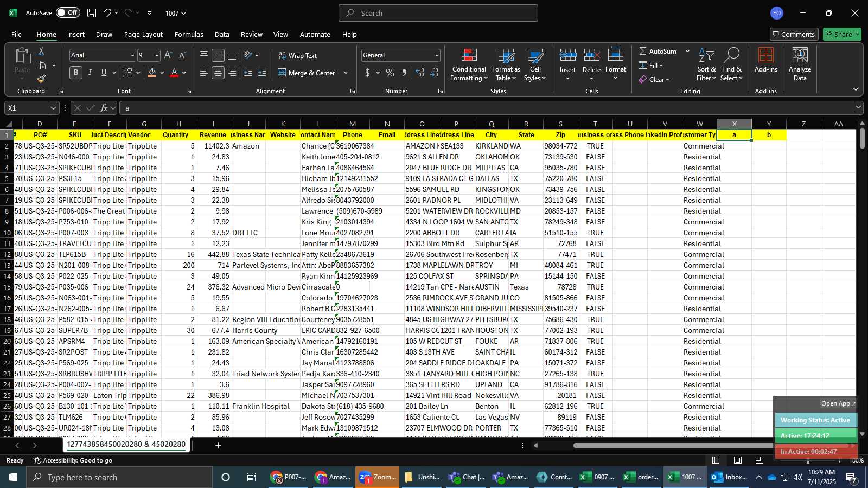This screenshot has width=868, height=488.
Task: Open the Page Layout tab
Action: point(143,34)
